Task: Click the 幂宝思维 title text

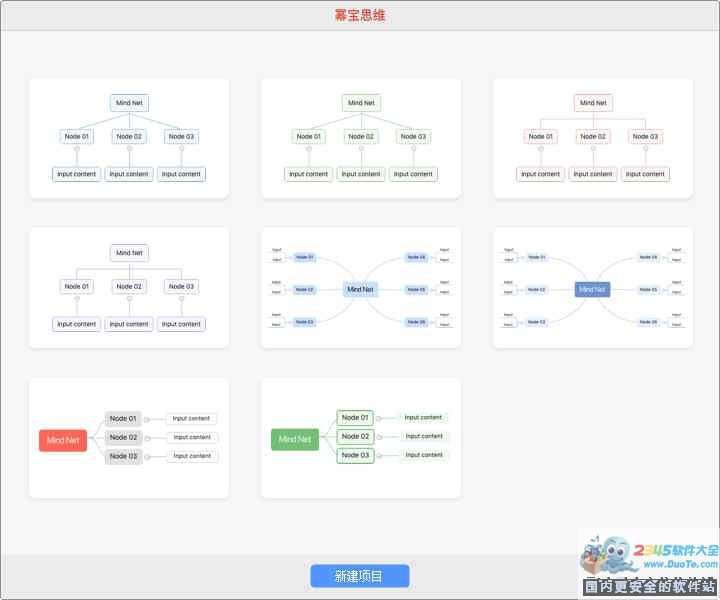Action: [x=360, y=15]
